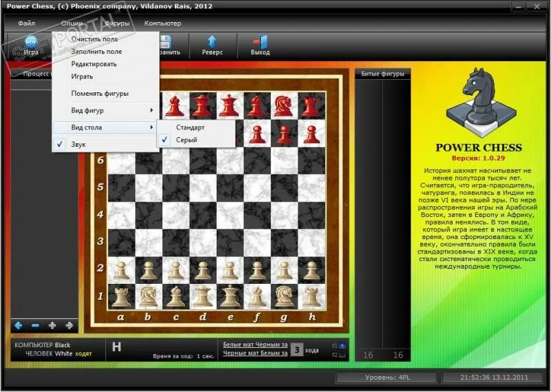Image resolution: width=551 pixels, height=392 pixels.
Task: Click the plus icon under move list
Action: [52, 326]
